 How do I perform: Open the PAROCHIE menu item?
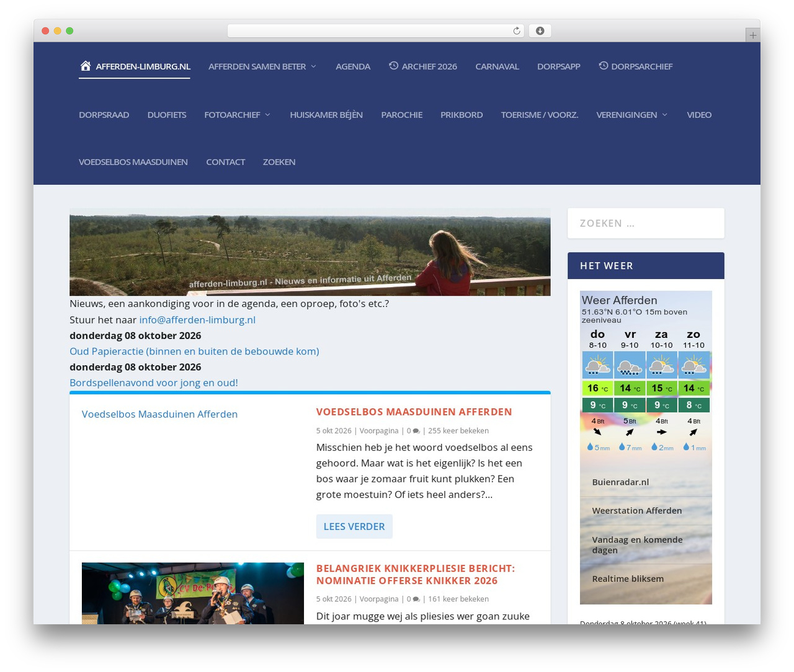401,115
